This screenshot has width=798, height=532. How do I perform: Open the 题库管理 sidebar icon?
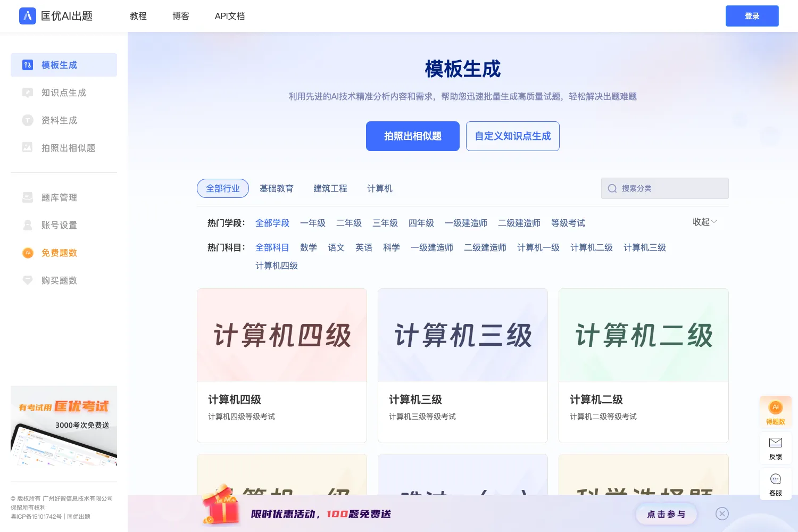coord(28,197)
